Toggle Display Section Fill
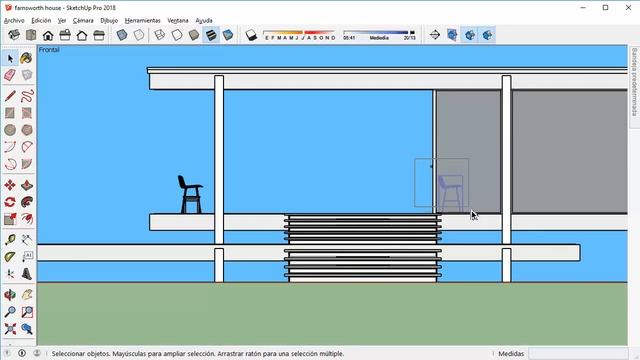The height and width of the screenshot is (360, 640). (487, 35)
